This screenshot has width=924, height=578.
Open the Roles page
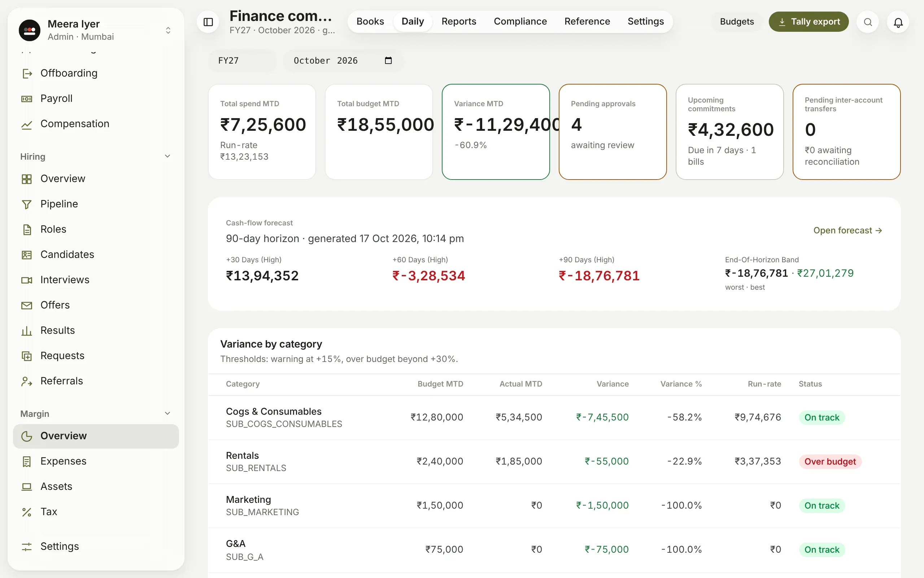(x=96, y=229)
